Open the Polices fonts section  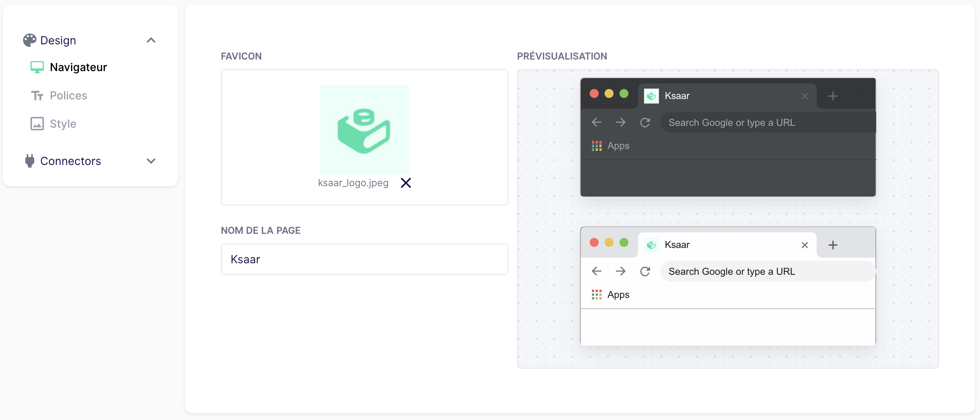tap(68, 96)
